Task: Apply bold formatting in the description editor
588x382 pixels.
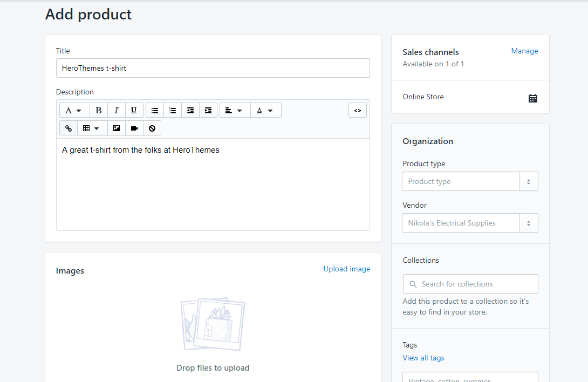Action: coord(99,110)
